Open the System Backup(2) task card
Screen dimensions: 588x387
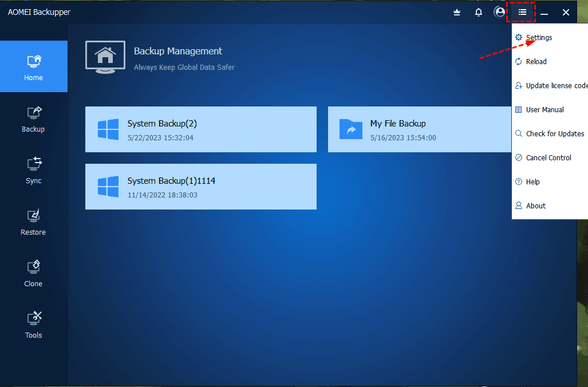(x=200, y=129)
